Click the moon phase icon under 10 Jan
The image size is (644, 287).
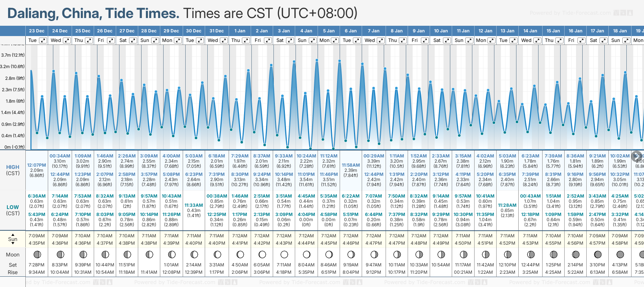[441, 254]
